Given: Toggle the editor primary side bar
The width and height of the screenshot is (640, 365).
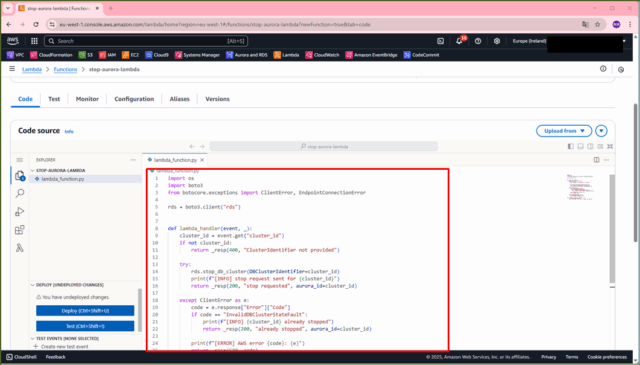Looking at the screenshot, I should click(x=571, y=146).
